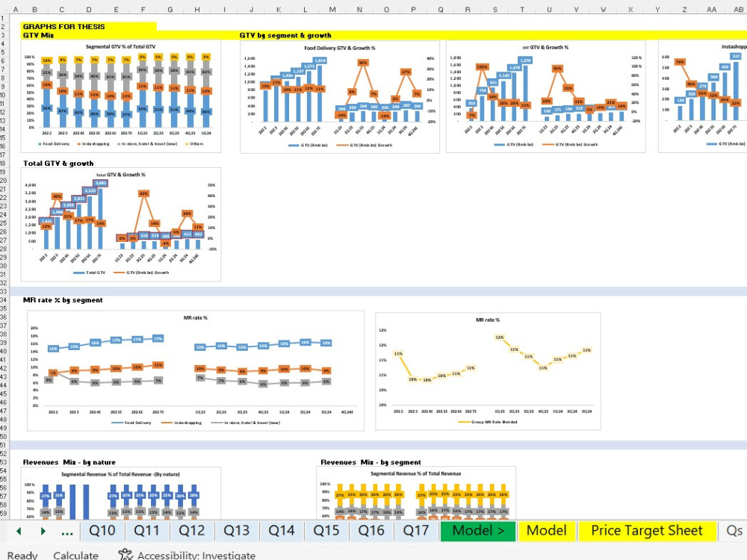Select the Segmental Revenue % of Total Revenue title
The height and width of the screenshot is (560, 747).
coord(415,474)
